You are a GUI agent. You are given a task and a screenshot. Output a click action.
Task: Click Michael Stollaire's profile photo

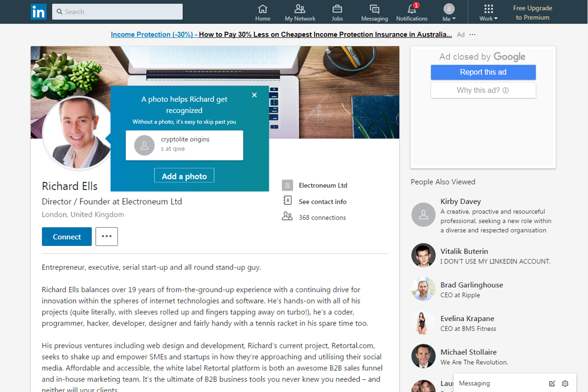tap(424, 356)
